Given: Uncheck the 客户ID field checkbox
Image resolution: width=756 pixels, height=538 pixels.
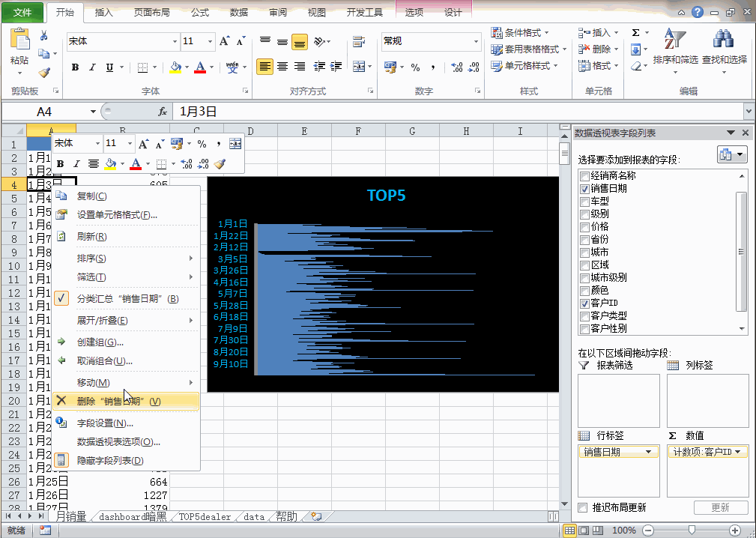Looking at the screenshot, I should click(584, 303).
